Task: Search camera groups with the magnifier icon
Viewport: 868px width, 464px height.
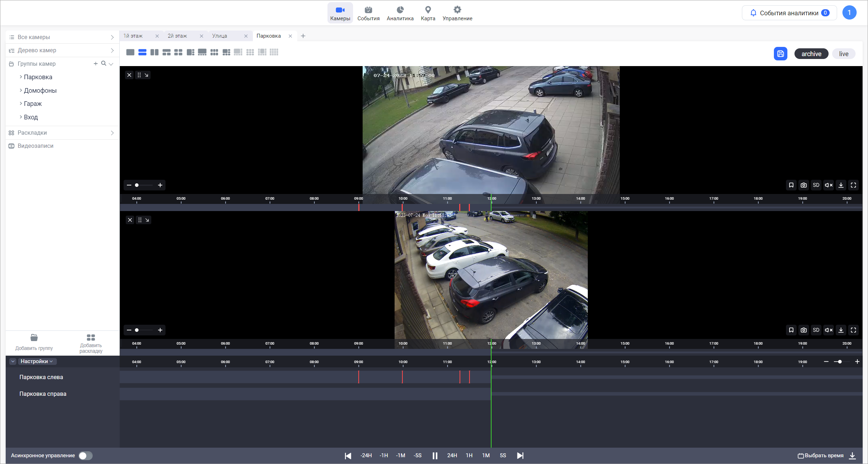Action: [103, 64]
